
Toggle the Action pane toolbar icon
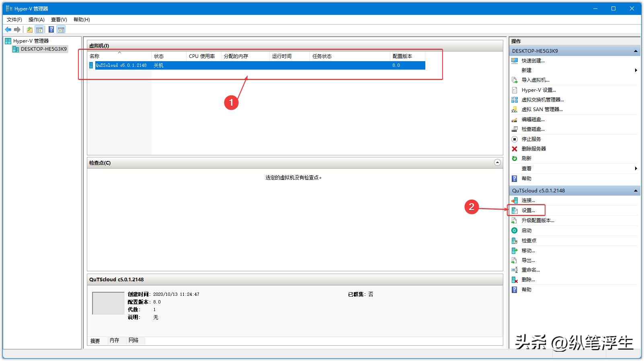click(61, 29)
